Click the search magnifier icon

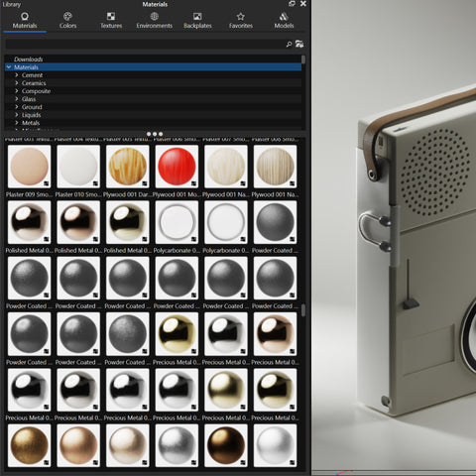tap(289, 44)
